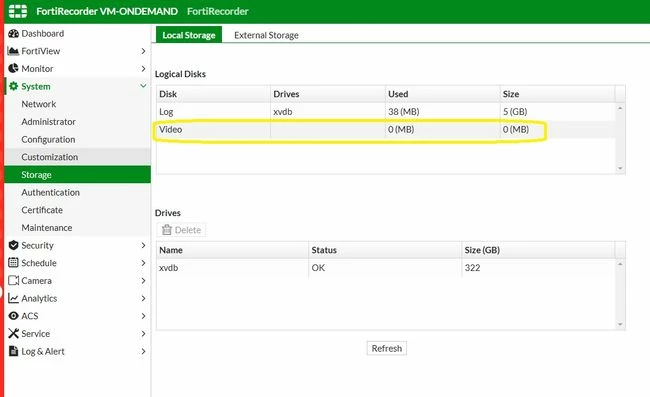
Task: Sort by the Drives column header in Logical Disks
Action: (328, 94)
